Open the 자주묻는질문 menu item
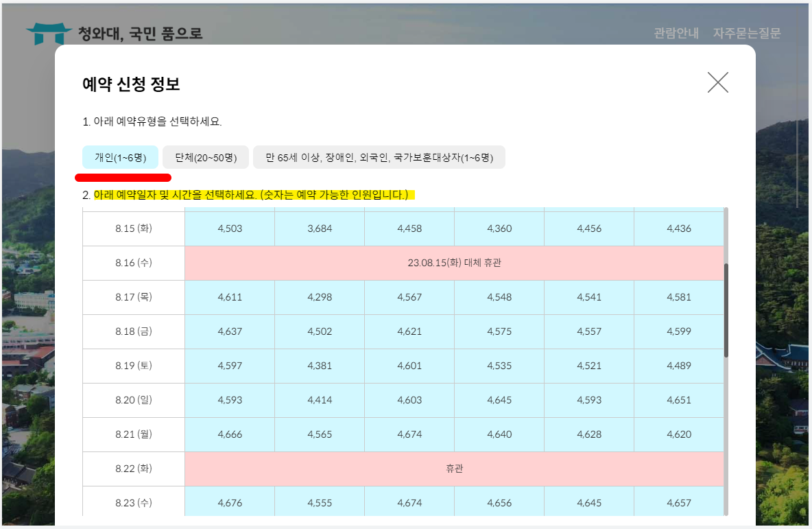Viewport: 812px width, 529px height. click(x=747, y=32)
